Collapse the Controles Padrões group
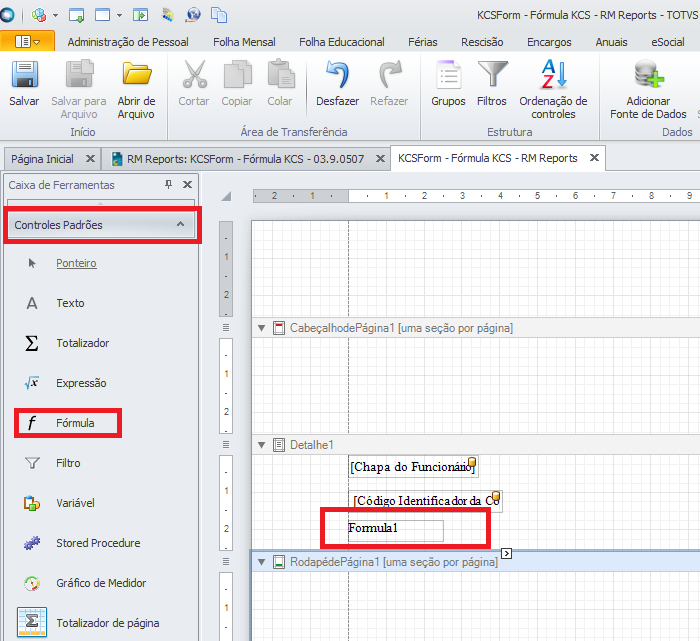 (180, 224)
